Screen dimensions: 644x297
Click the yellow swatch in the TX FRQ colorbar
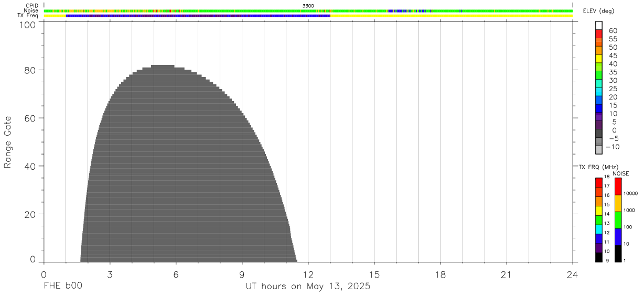click(599, 211)
